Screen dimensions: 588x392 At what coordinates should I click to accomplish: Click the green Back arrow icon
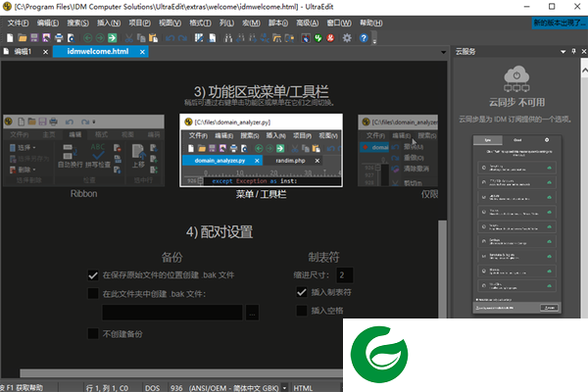tap(88, 38)
